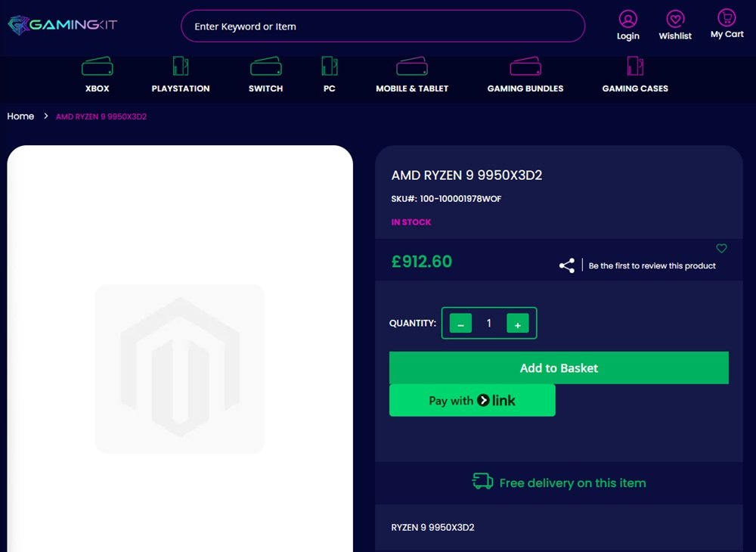Click the share icon beside the price
The image size is (756, 552).
click(566, 265)
